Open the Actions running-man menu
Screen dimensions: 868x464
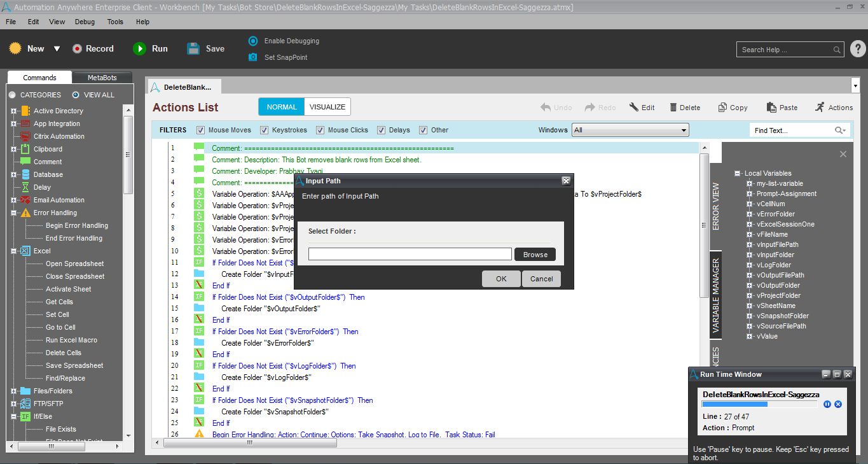[820, 108]
